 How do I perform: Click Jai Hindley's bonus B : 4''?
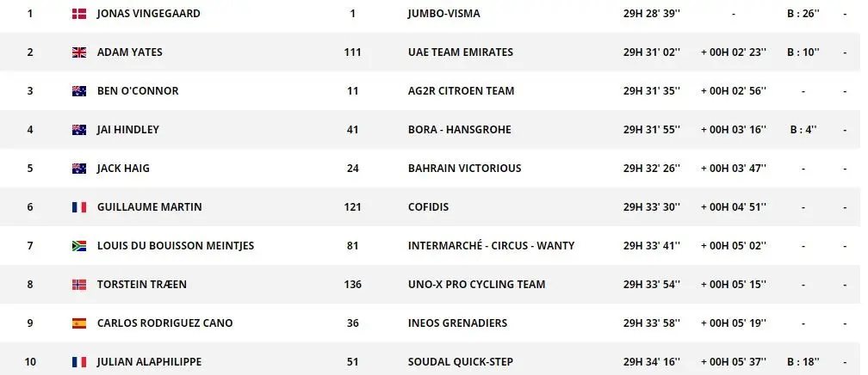click(x=803, y=130)
